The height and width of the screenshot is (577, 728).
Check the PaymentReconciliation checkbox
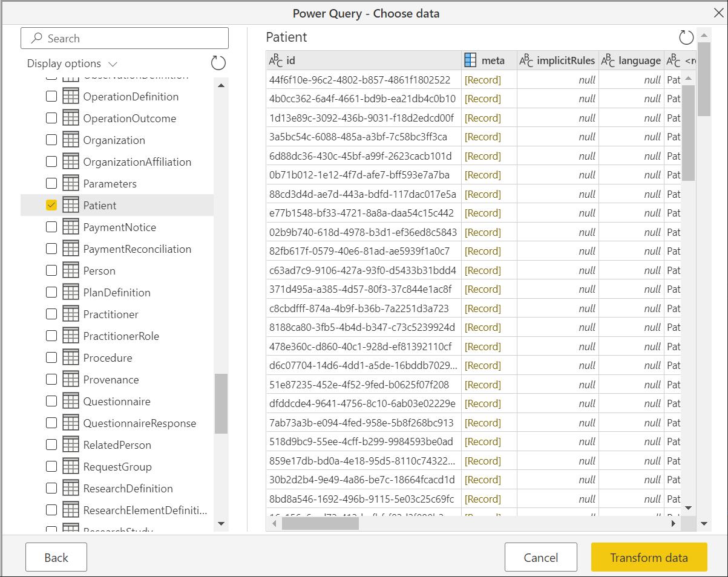click(51, 249)
